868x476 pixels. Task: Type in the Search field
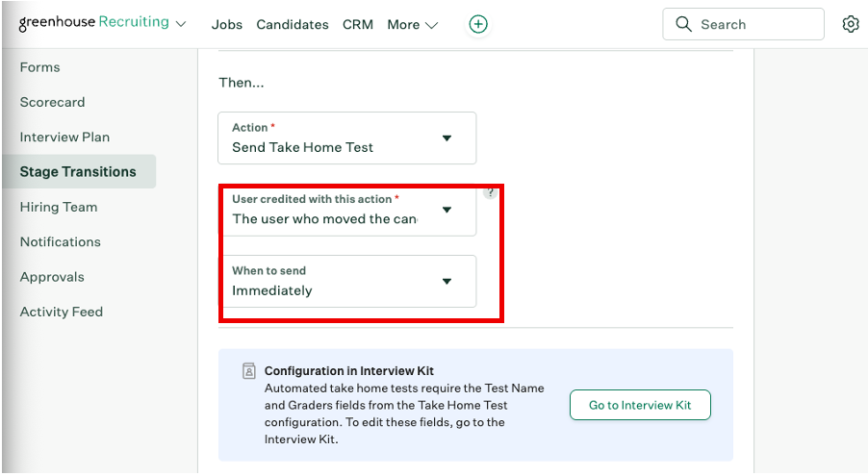coord(755,25)
